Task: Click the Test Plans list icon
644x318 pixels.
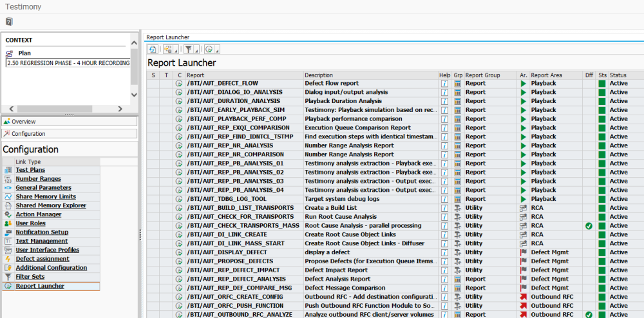Action: [x=8, y=170]
